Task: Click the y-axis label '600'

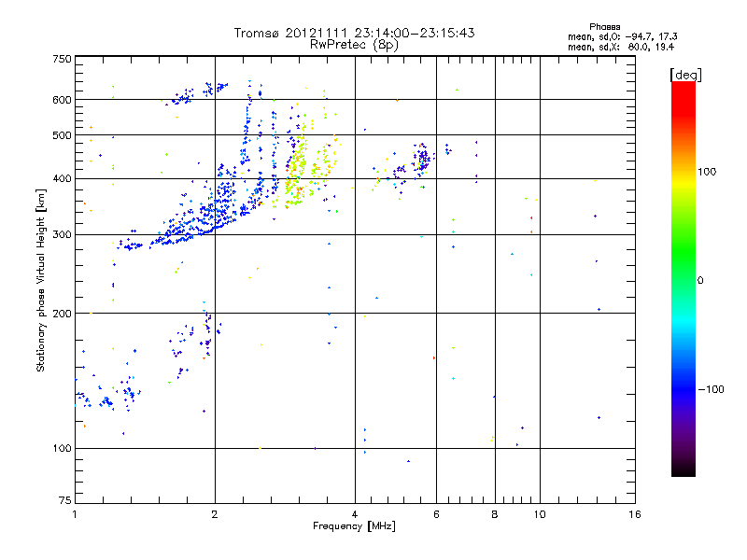Action: (x=62, y=100)
